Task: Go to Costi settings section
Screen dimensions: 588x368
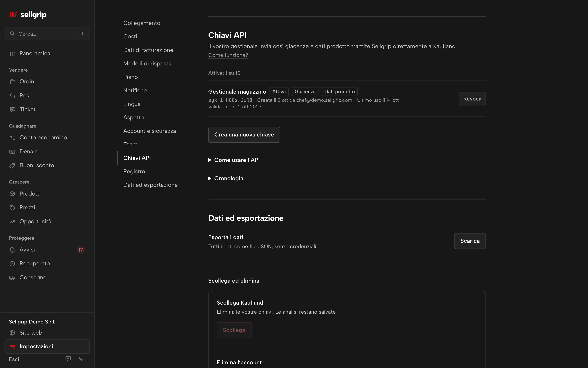Action: pyautogui.click(x=130, y=37)
